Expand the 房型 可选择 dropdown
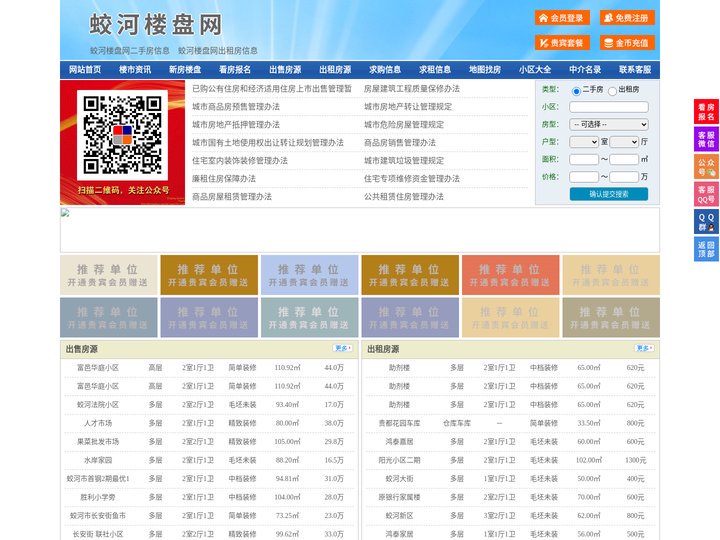Screen dimensions: 720x540 (609, 124)
